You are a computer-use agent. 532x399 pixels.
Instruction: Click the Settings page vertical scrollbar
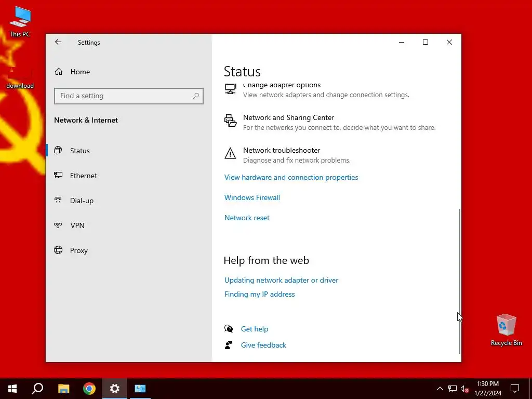click(x=460, y=281)
